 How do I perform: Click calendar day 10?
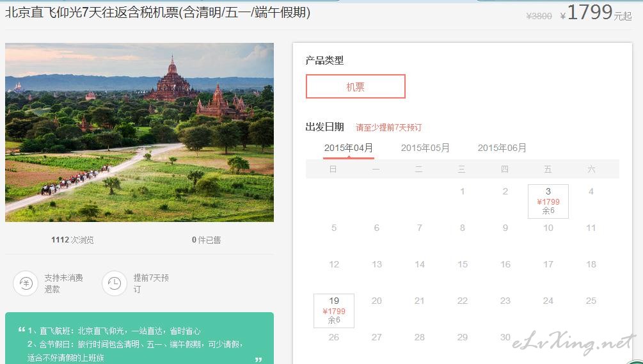[548, 228]
